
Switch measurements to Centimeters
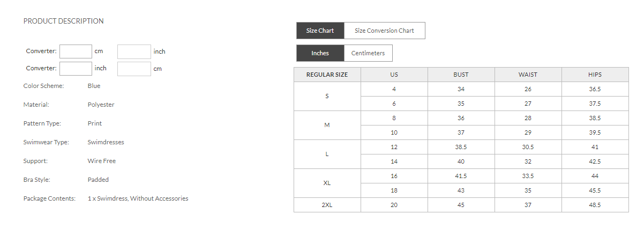(x=368, y=53)
